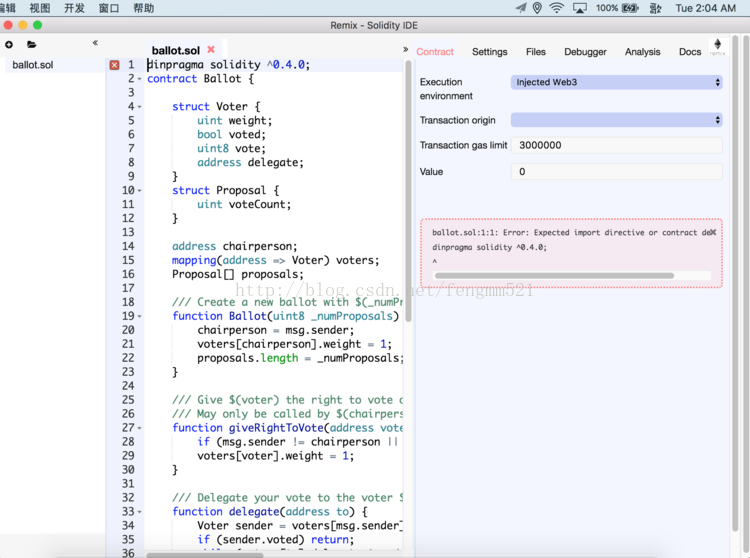This screenshot has height=558, width=750.
Task: Open the Execution environment dropdown
Action: click(617, 82)
